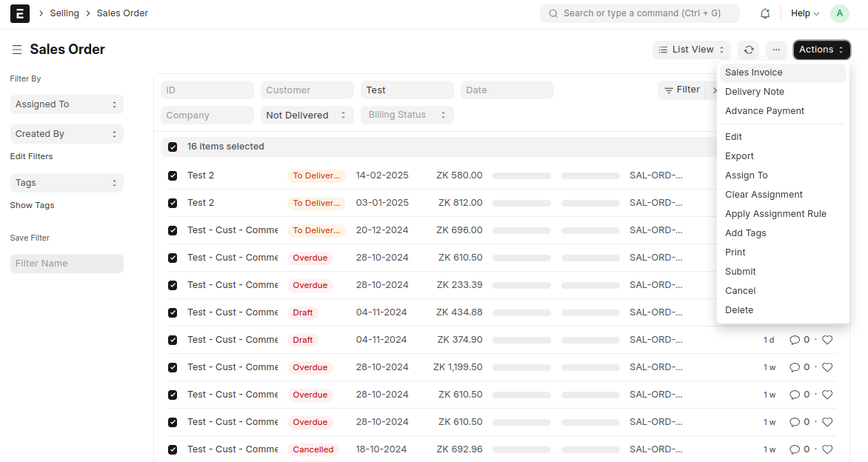Viewport: 868px width, 462px height.
Task: Click the search magnifier icon
Action: tap(553, 13)
